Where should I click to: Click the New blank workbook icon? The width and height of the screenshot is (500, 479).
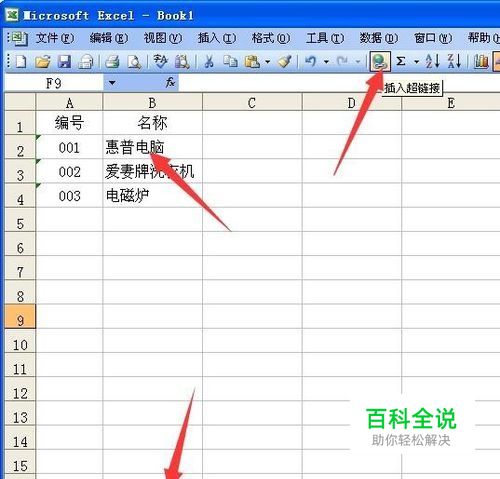pos(21,62)
